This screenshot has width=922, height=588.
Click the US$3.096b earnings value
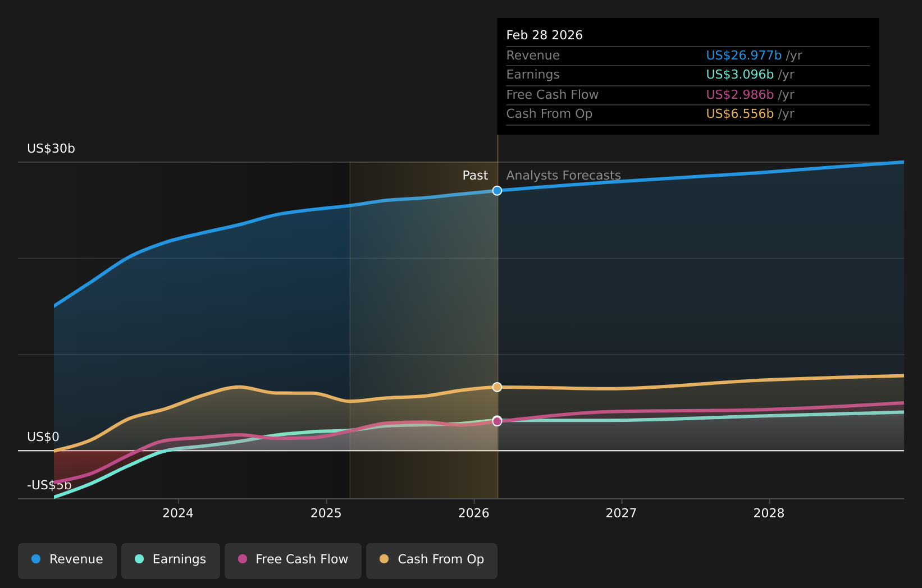tap(740, 75)
